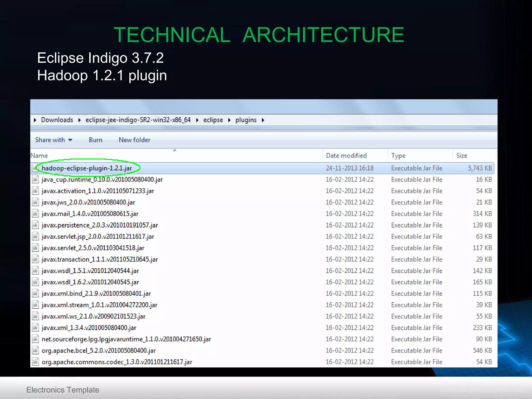Click the file icon of javax.wsdl_1.6.2 jar
The width and height of the screenshot is (532, 399).
[36, 282]
